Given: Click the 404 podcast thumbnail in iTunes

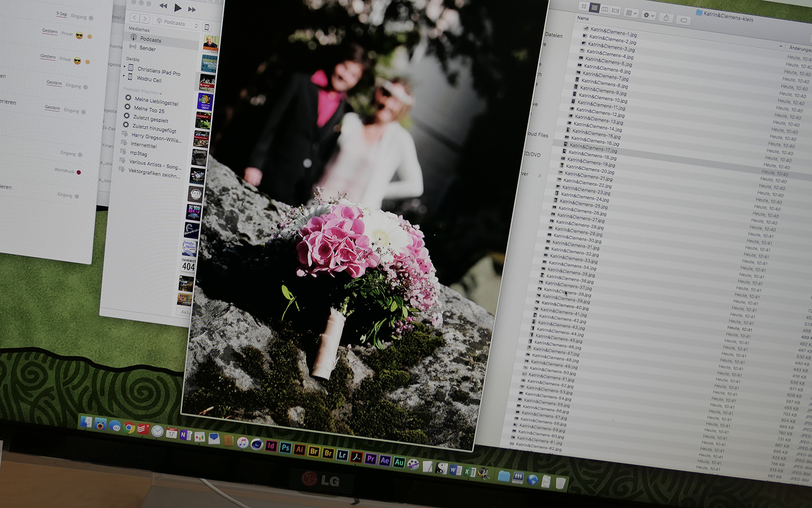Looking at the screenshot, I should tap(188, 265).
